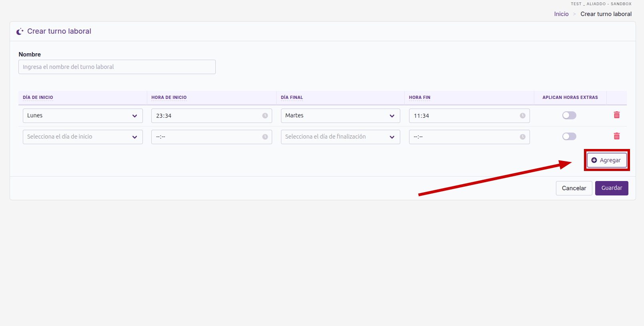
Task: Open the Martes end day dropdown
Action: pos(341,116)
